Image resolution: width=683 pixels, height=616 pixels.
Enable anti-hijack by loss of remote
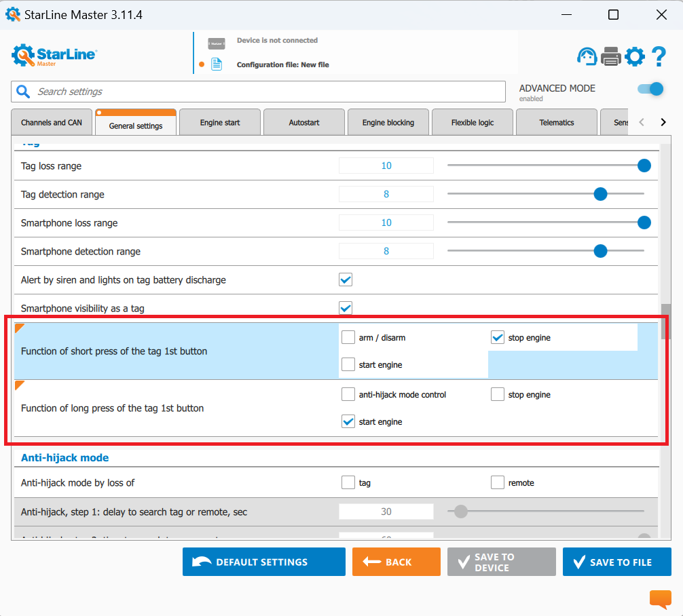498,482
